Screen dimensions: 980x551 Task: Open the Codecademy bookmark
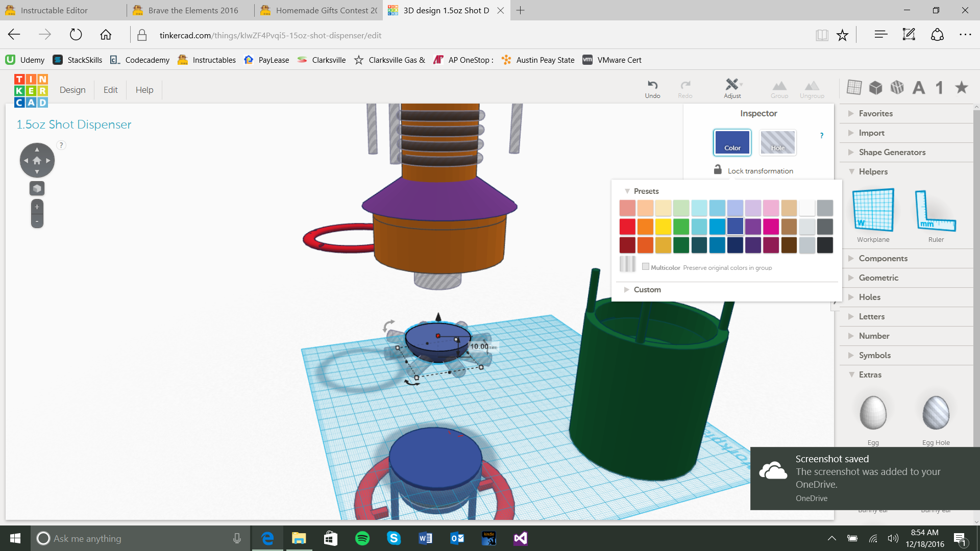click(x=140, y=60)
